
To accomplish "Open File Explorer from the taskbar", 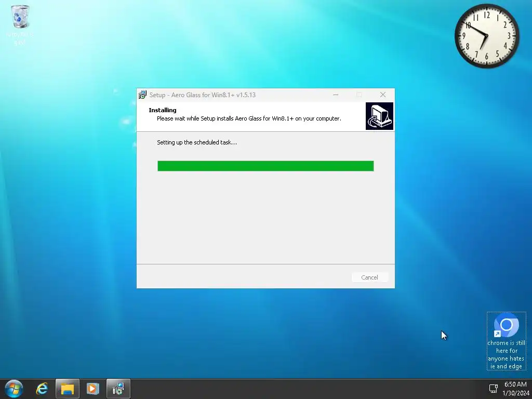I will [68, 389].
